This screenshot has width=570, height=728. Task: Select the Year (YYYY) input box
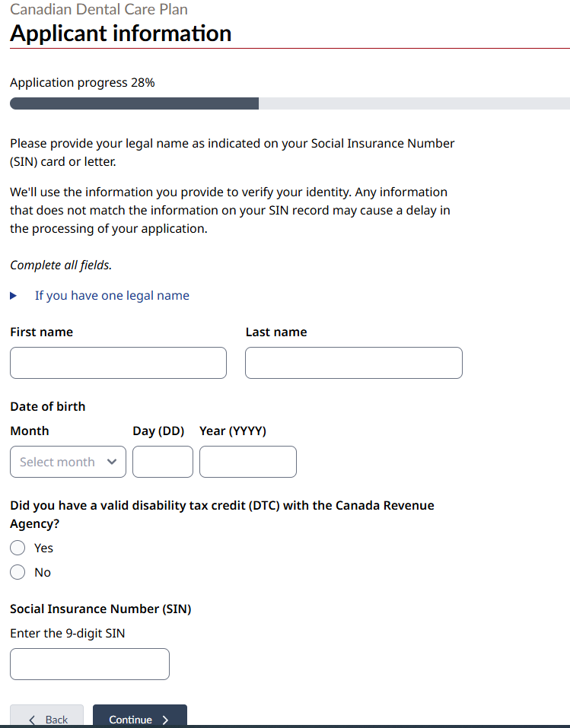[x=248, y=462]
